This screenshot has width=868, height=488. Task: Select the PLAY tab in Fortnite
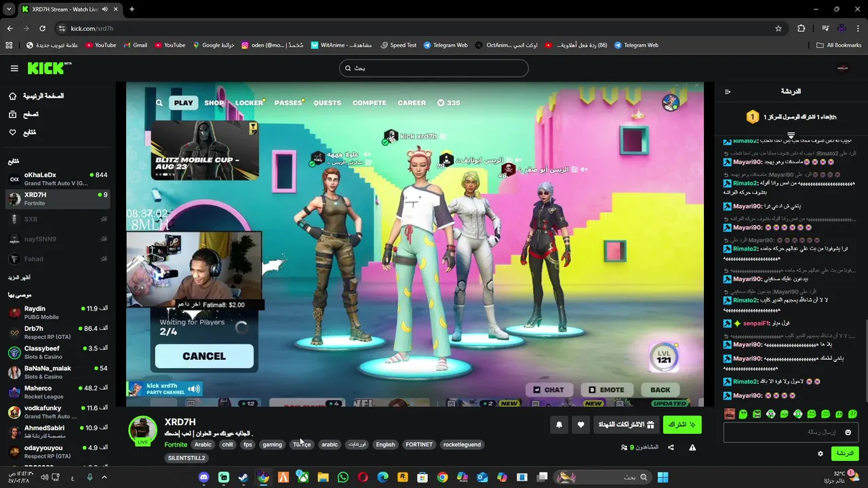coord(183,103)
